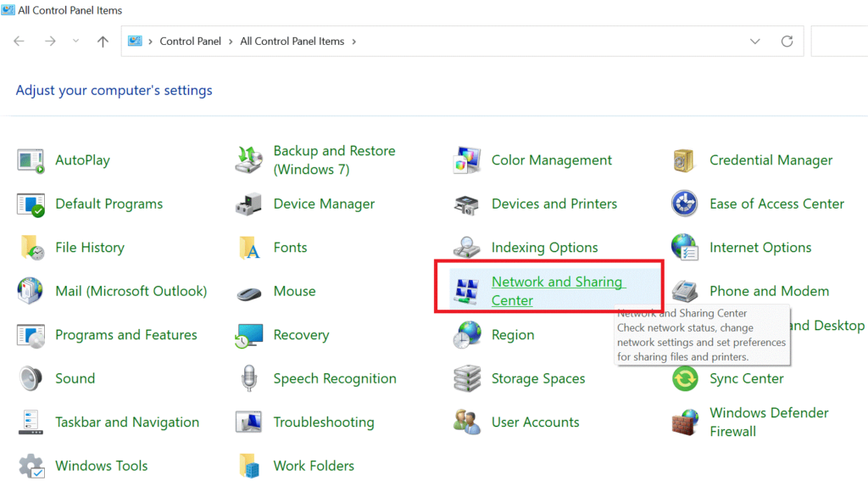The height and width of the screenshot is (481, 868).
Task: Open the Programs and Features link
Action: pyautogui.click(x=126, y=335)
